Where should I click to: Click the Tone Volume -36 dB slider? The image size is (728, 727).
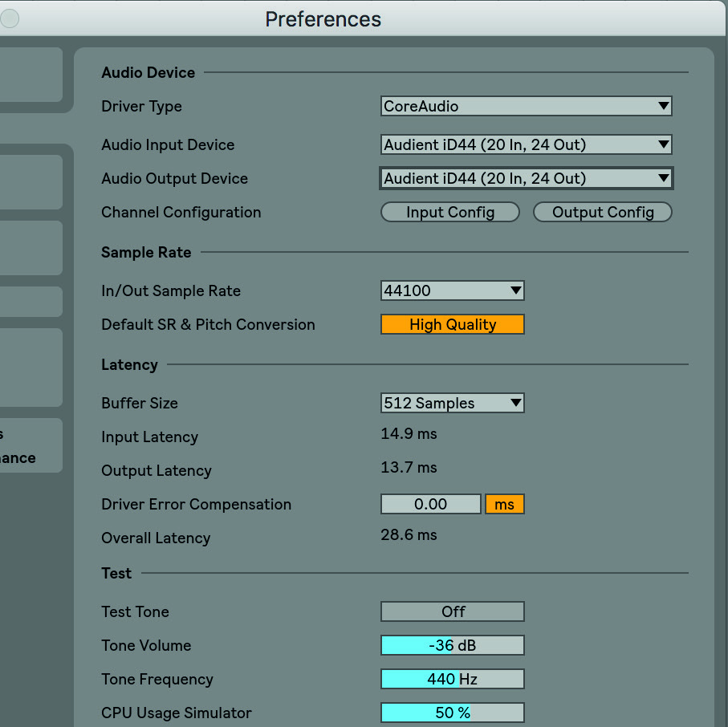[453, 645]
